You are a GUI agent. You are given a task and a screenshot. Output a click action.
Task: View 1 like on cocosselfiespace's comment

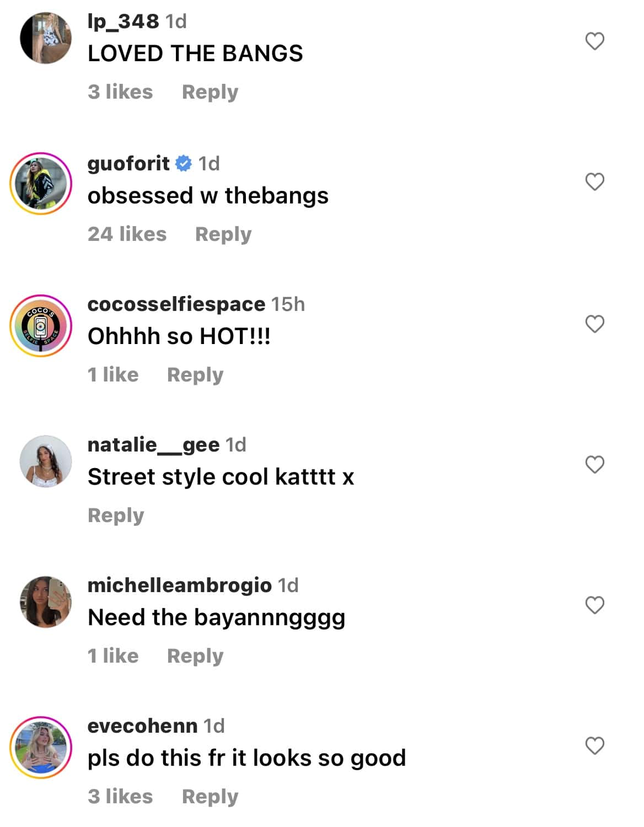pyautogui.click(x=112, y=374)
